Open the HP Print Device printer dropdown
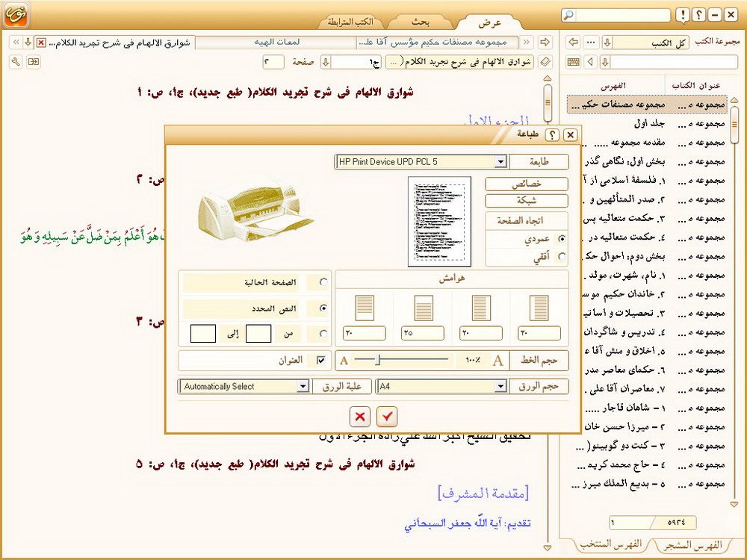The image size is (747, 560). tap(500, 161)
